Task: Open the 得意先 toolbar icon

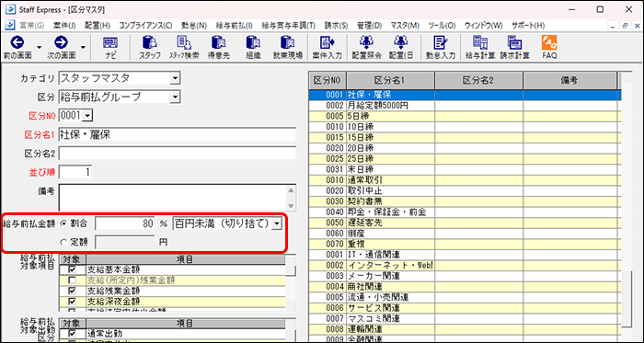Action: pos(218,43)
